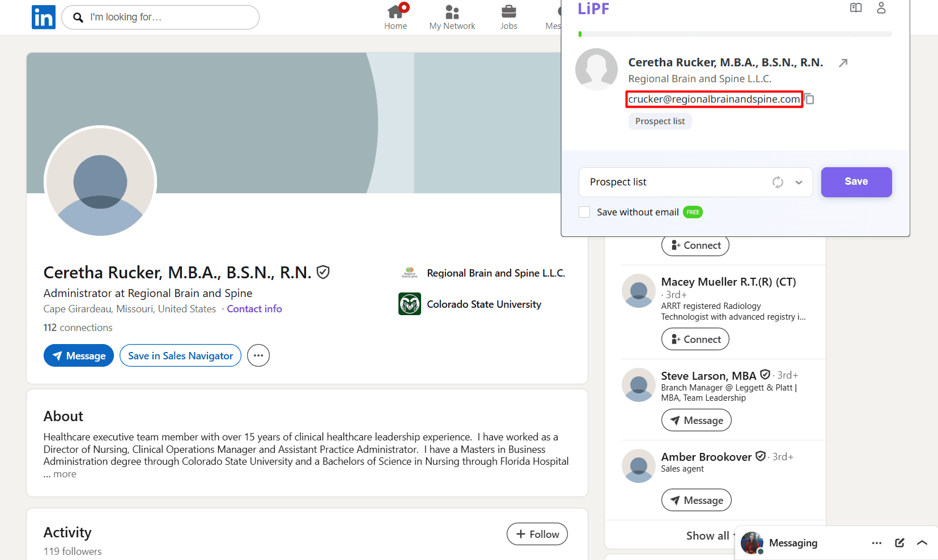Open the LiPF guide book icon
The height and width of the screenshot is (560, 938).
856,8
